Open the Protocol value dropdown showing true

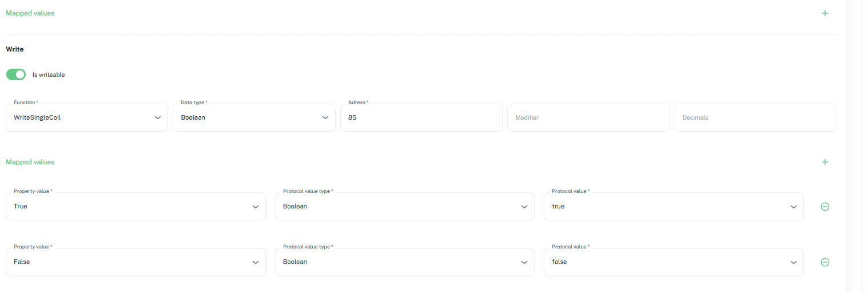point(673,207)
